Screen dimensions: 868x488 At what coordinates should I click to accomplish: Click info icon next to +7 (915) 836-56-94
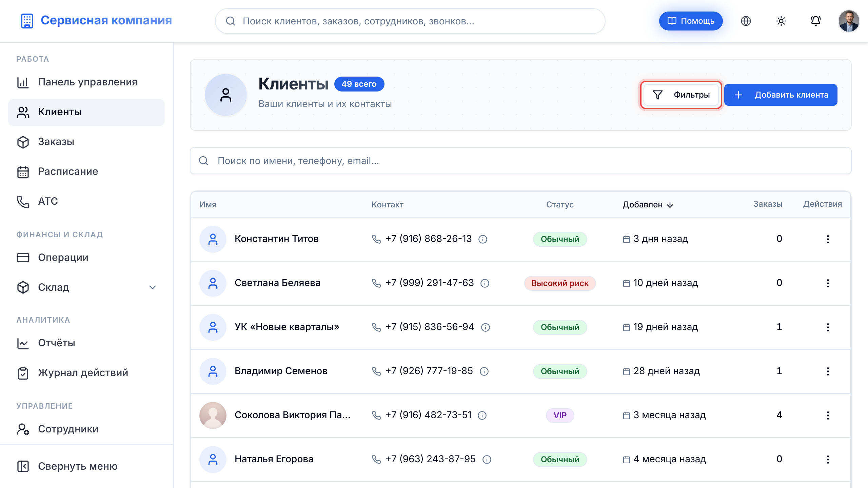coord(486,327)
